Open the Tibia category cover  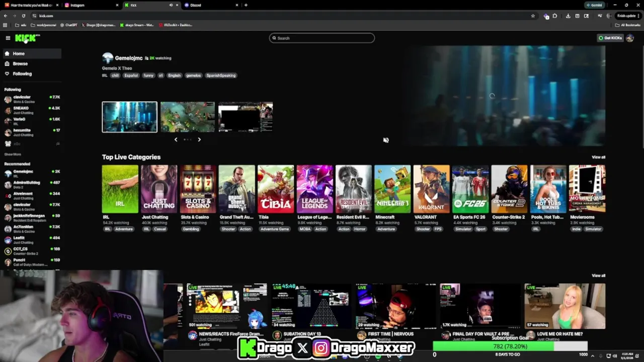276,189
